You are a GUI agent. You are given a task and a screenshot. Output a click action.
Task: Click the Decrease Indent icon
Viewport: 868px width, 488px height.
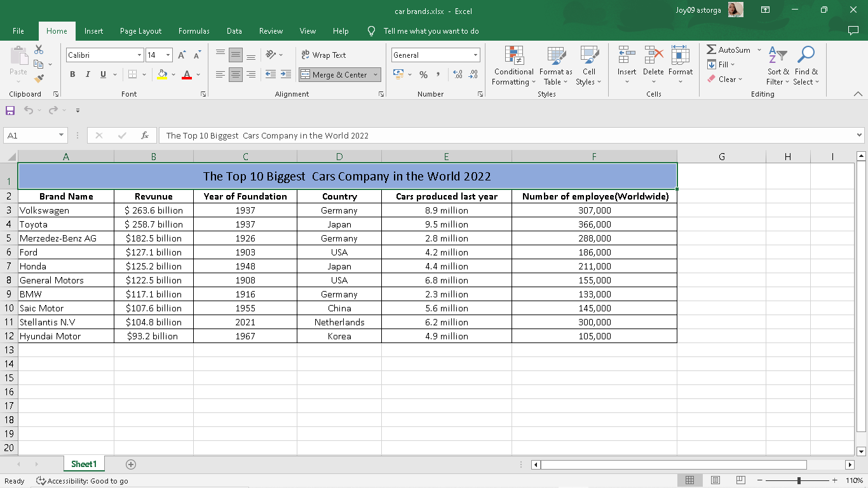tap(270, 74)
